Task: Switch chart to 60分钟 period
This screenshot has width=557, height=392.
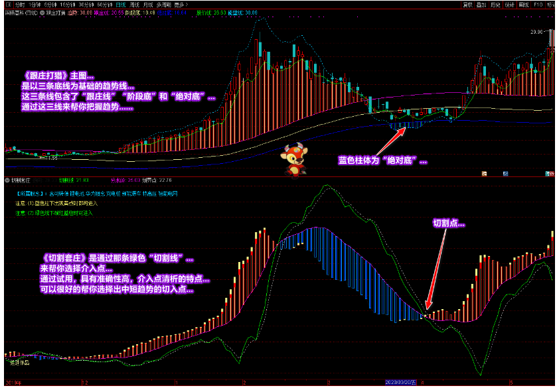Action: tap(104, 4)
